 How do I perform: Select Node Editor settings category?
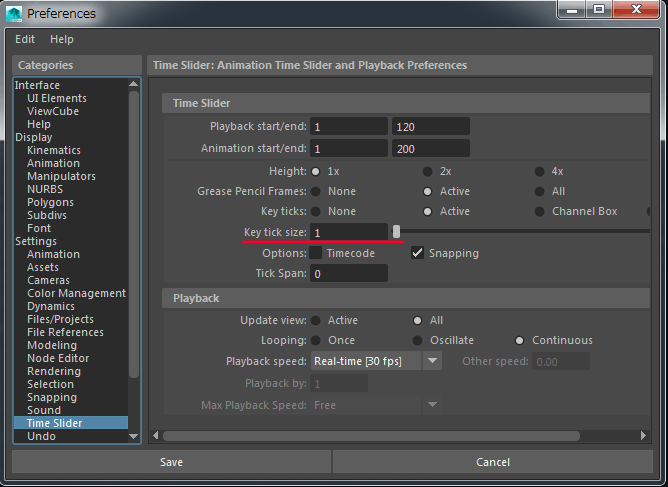pyautogui.click(x=58, y=358)
